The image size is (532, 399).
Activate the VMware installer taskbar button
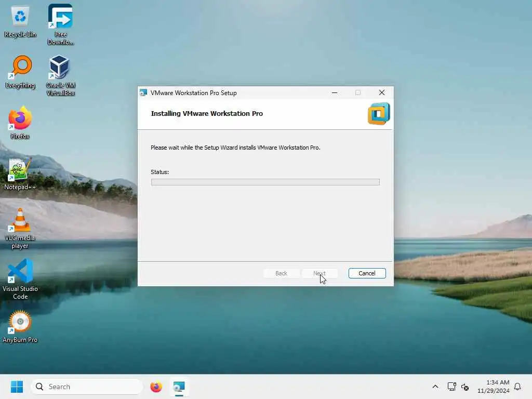click(179, 387)
